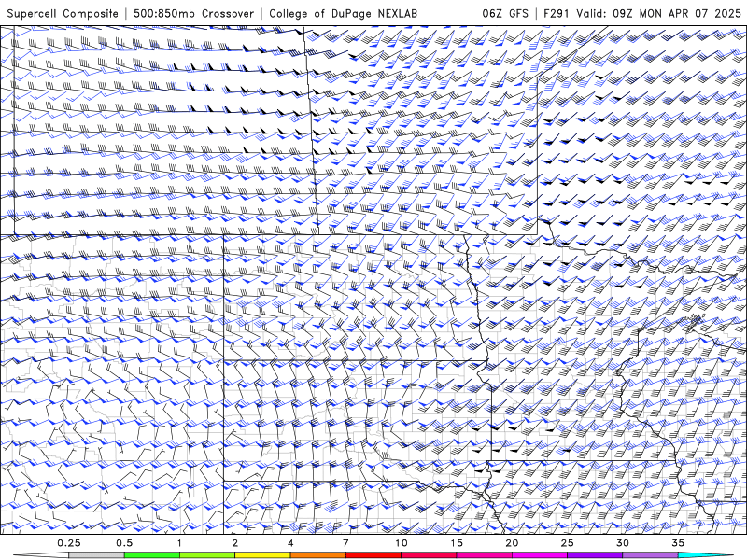Viewport: 747px width, 560px height.
Task: Click the legend value "35"
Action: click(x=678, y=543)
